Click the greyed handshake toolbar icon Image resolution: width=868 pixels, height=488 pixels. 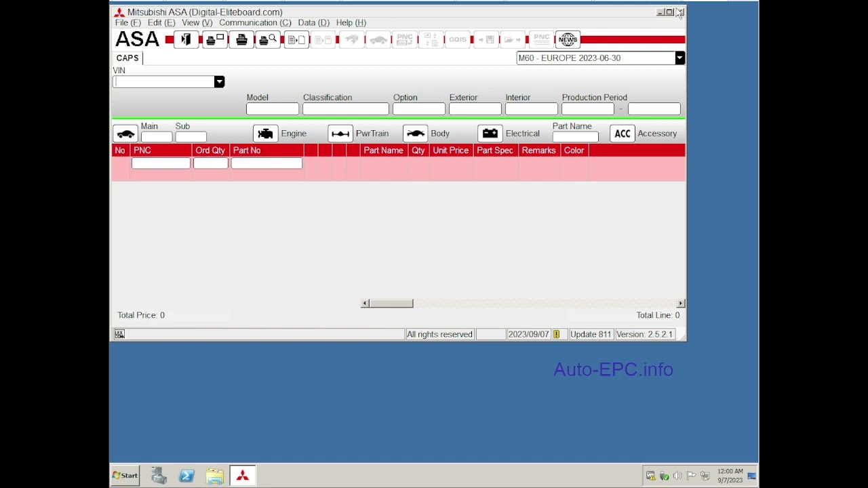(351, 39)
